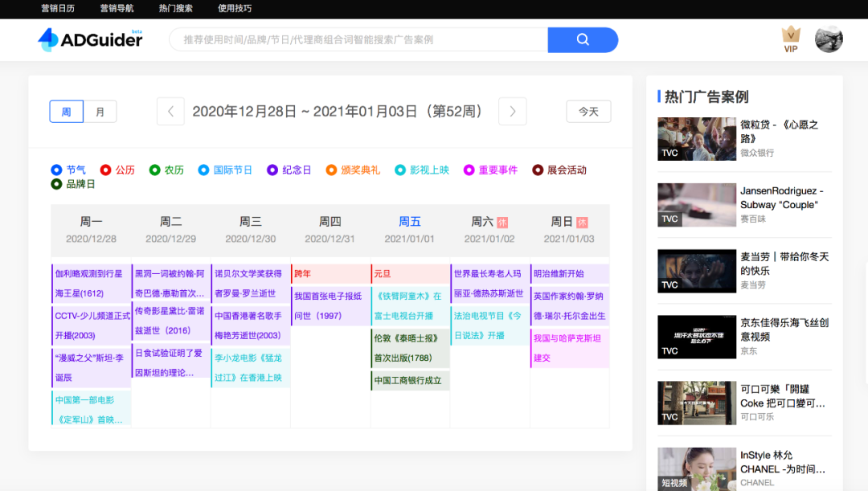Click the 周五 2021/01/01 column header

click(x=410, y=230)
